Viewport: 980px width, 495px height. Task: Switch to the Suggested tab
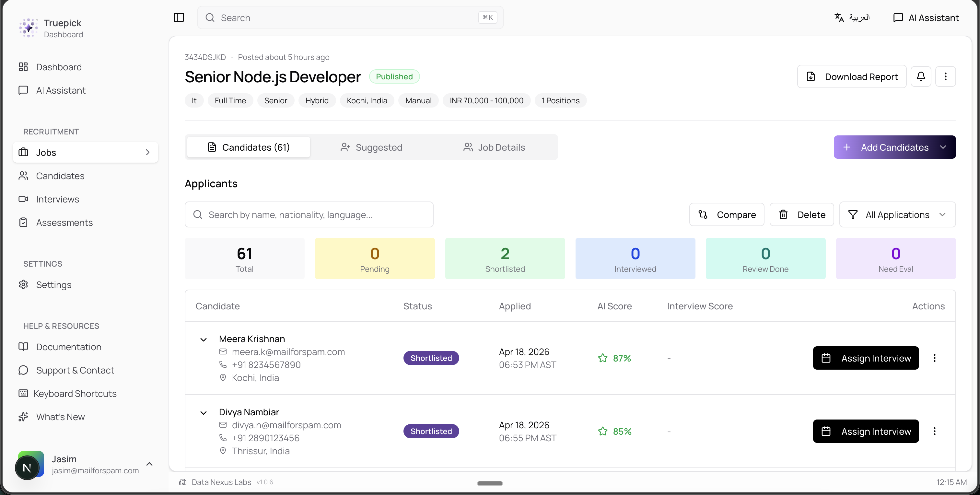click(371, 147)
